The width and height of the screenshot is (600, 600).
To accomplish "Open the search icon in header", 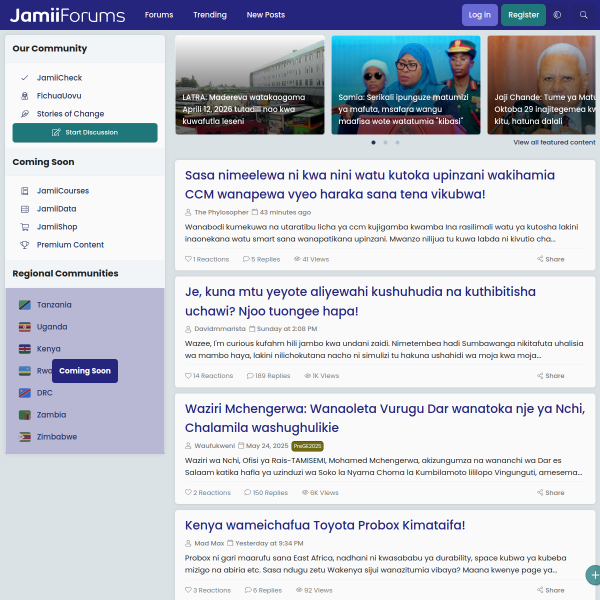I will pos(583,15).
